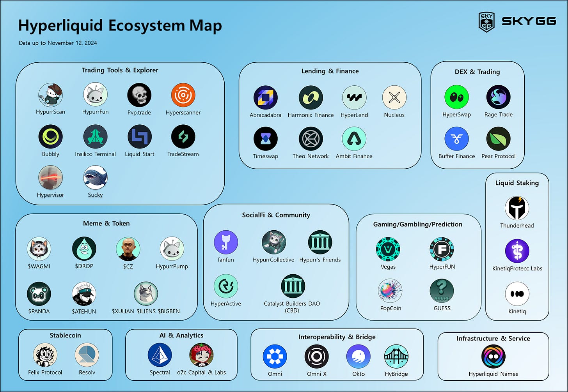Click the $XULIAN $ILIENS $BIGBEN cat icon
Image resolution: width=568 pixels, height=392 pixels.
[146, 294]
